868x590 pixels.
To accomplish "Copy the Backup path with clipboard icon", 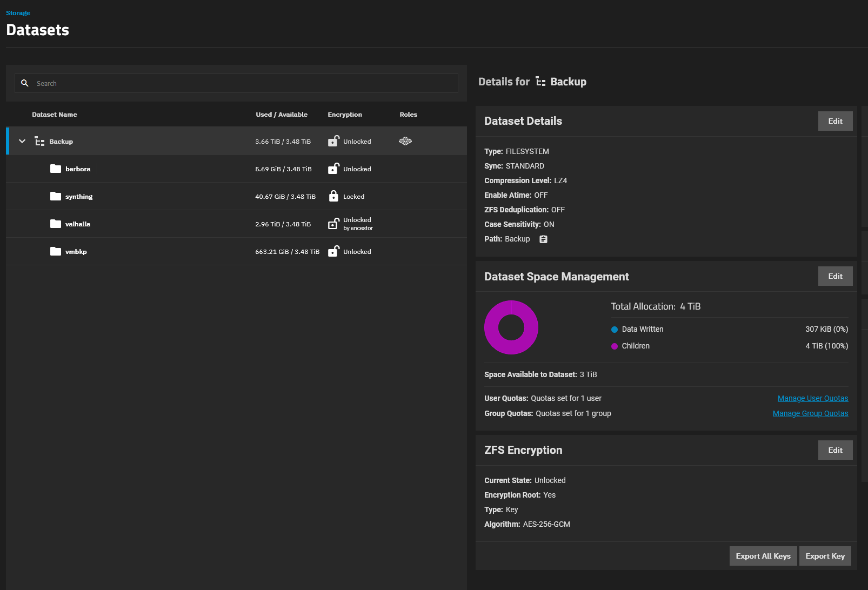I will (544, 239).
